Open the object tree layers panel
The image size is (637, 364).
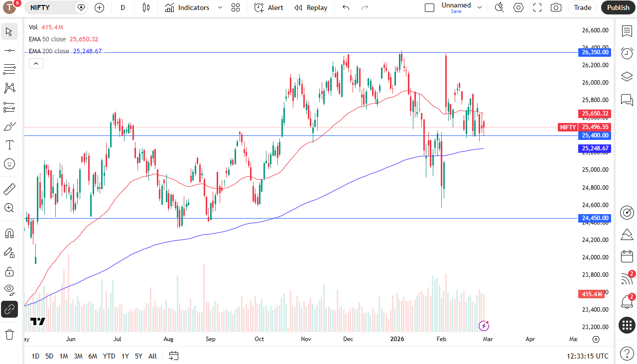[x=627, y=77]
